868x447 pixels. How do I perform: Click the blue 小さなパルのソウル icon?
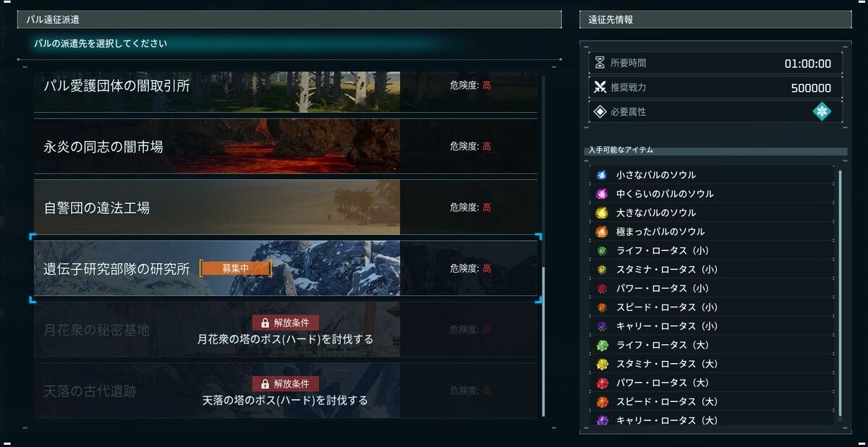(601, 175)
